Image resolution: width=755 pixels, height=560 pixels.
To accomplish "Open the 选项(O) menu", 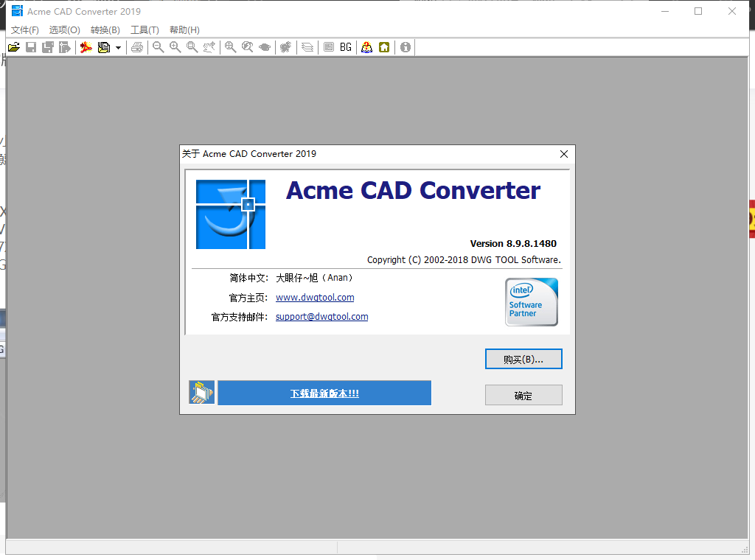I will pyautogui.click(x=65, y=29).
